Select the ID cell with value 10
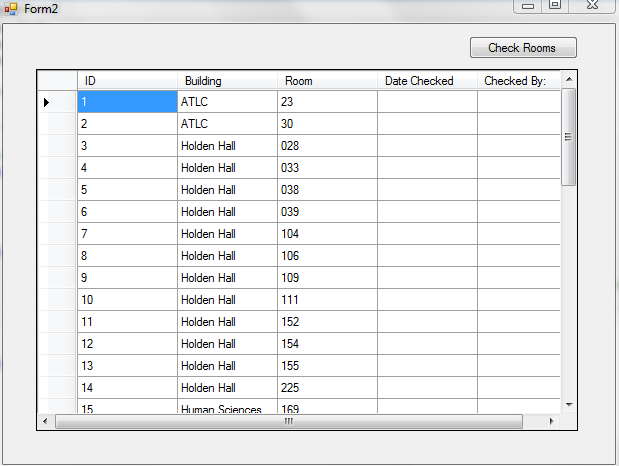This screenshot has height=466, width=619. (x=128, y=300)
